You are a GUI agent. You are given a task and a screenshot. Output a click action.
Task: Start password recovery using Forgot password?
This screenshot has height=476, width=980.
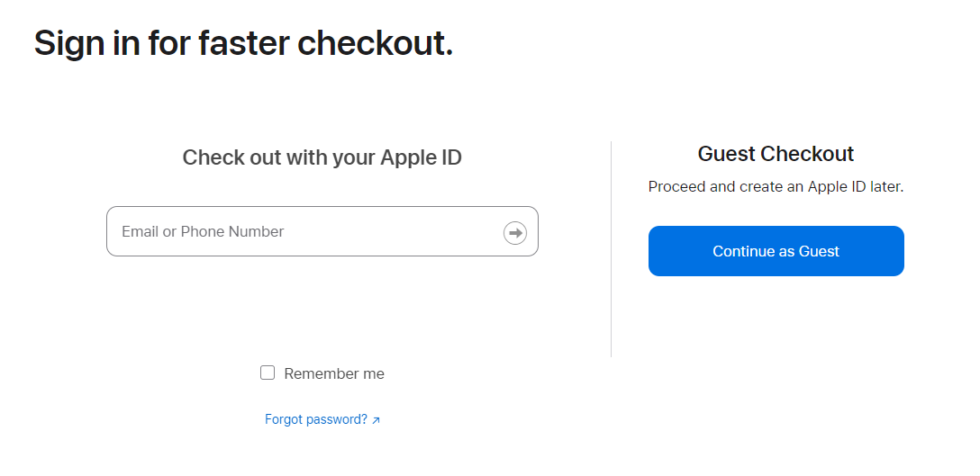(316, 419)
